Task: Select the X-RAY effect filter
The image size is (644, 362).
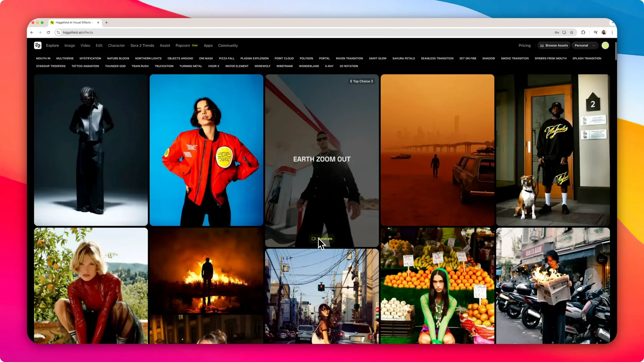Action: pyautogui.click(x=329, y=66)
